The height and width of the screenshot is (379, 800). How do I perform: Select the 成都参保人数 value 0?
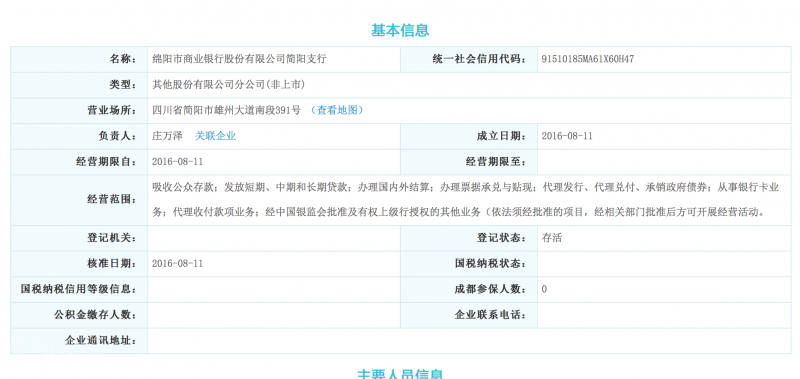(x=544, y=289)
